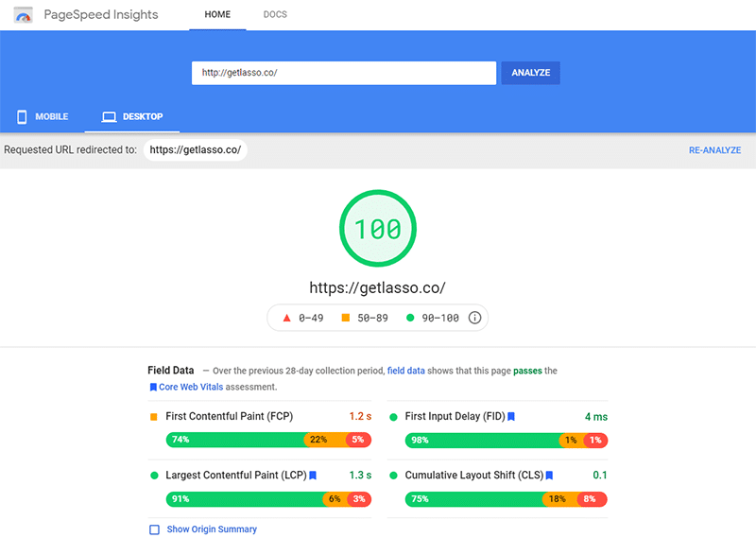Click the green dot beside Largest Contentful Paint
Image resolution: width=756 pixels, height=555 pixels.
[x=154, y=476]
